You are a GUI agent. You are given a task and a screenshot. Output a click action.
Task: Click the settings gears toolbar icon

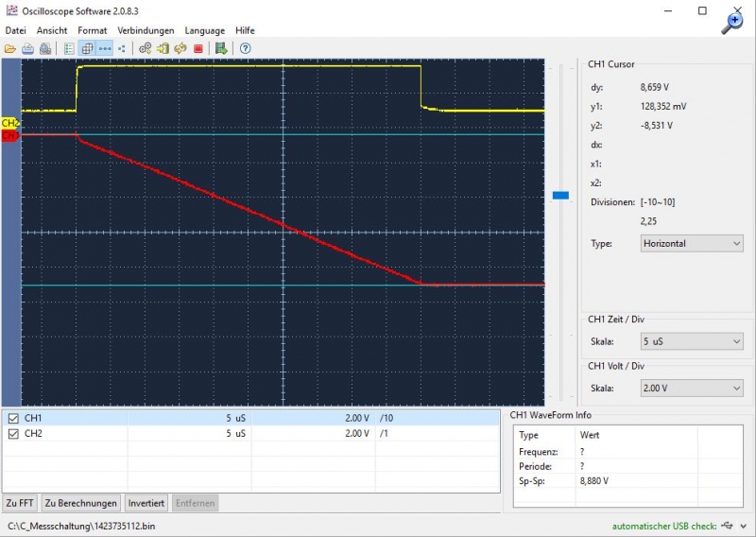click(x=146, y=48)
